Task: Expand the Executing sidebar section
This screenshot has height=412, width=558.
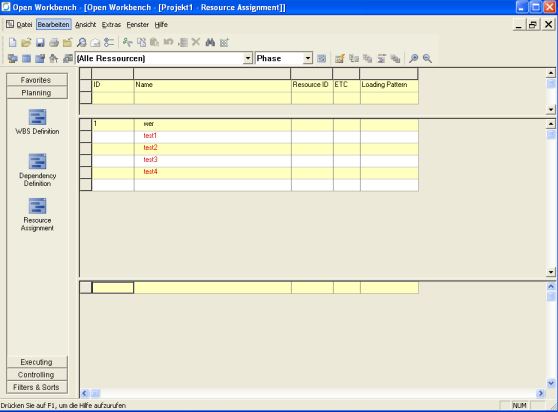Action: [37, 362]
